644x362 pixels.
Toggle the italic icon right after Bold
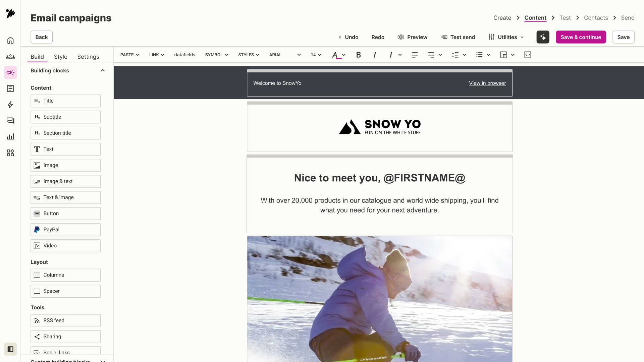[x=375, y=55]
